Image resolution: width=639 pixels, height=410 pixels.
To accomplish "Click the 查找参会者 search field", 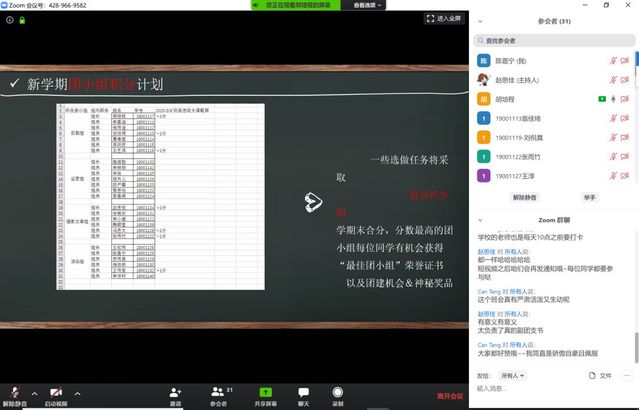I will tap(555, 39).
